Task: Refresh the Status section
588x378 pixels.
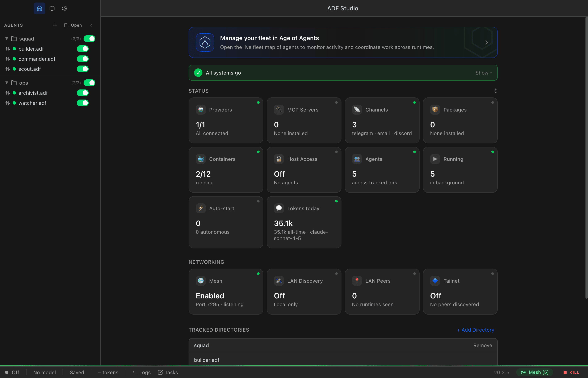Action: (495, 91)
